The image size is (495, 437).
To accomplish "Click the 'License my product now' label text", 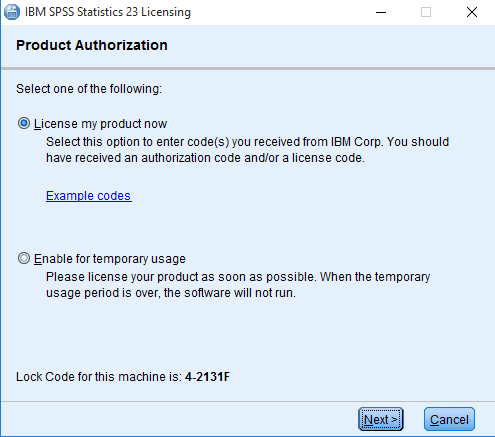I will click(x=100, y=124).
